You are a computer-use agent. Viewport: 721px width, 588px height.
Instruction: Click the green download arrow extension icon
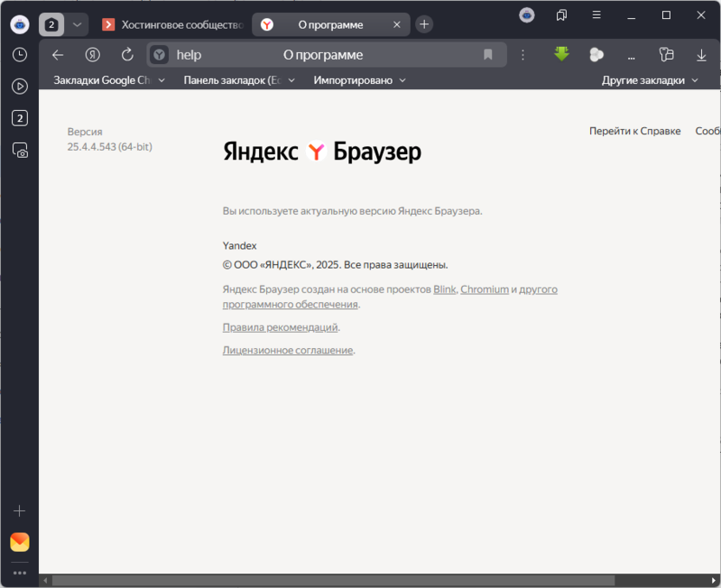click(x=562, y=55)
